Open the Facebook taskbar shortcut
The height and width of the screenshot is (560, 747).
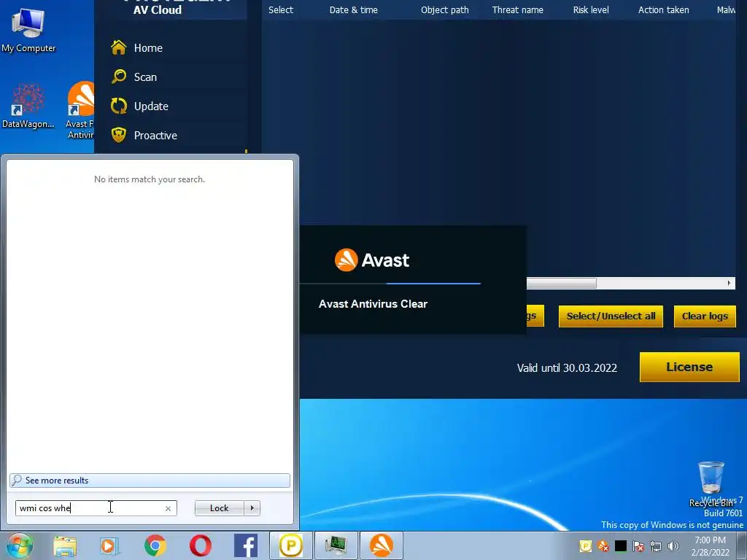click(246, 545)
